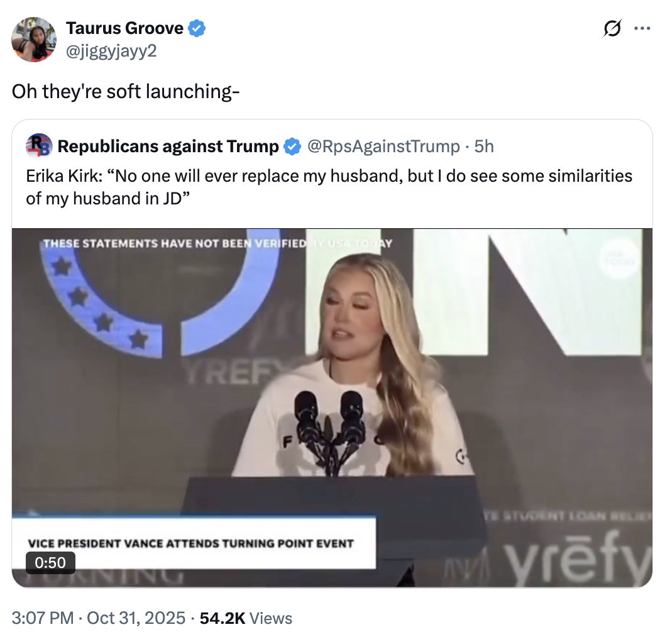The height and width of the screenshot is (644, 665).
Task: Click verified badge beside Republicans against Trump
Action: point(292,147)
